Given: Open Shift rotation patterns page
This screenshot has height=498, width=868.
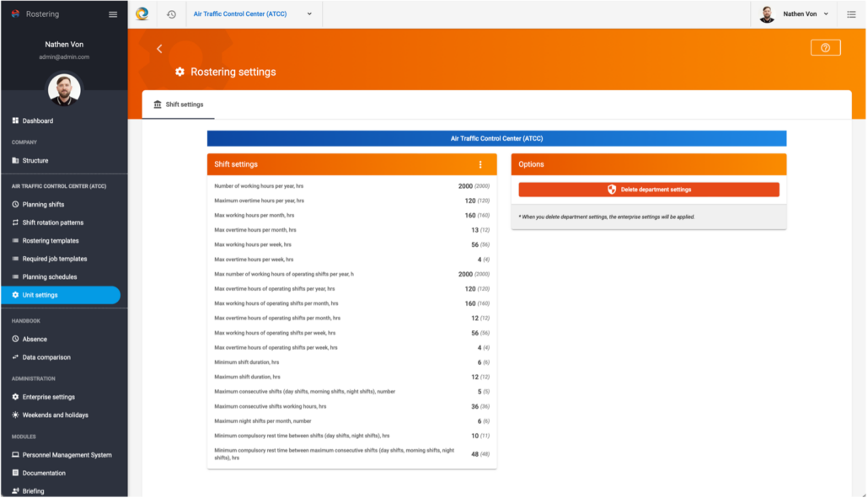Looking at the screenshot, I should (52, 222).
